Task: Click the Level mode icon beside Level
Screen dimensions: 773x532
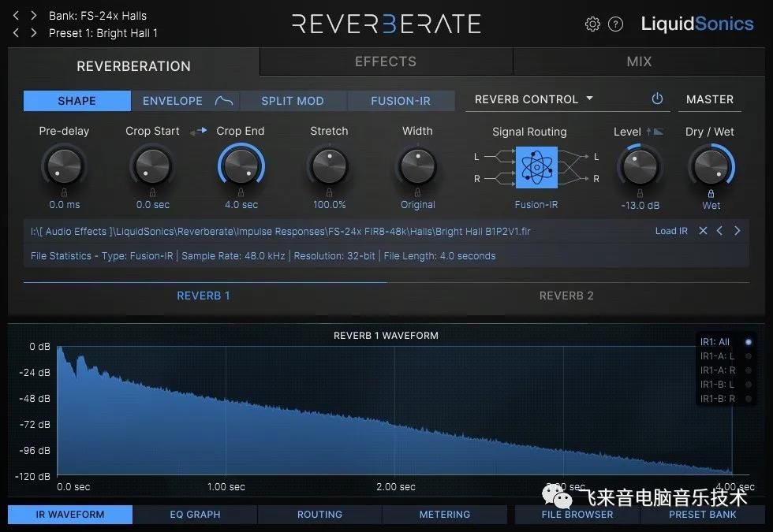Action: click(655, 132)
